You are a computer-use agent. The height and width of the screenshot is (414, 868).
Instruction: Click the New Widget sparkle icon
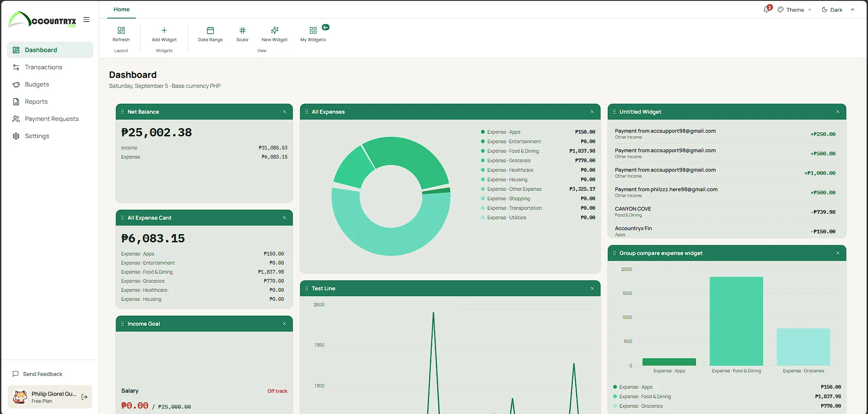pyautogui.click(x=275, y=30)
